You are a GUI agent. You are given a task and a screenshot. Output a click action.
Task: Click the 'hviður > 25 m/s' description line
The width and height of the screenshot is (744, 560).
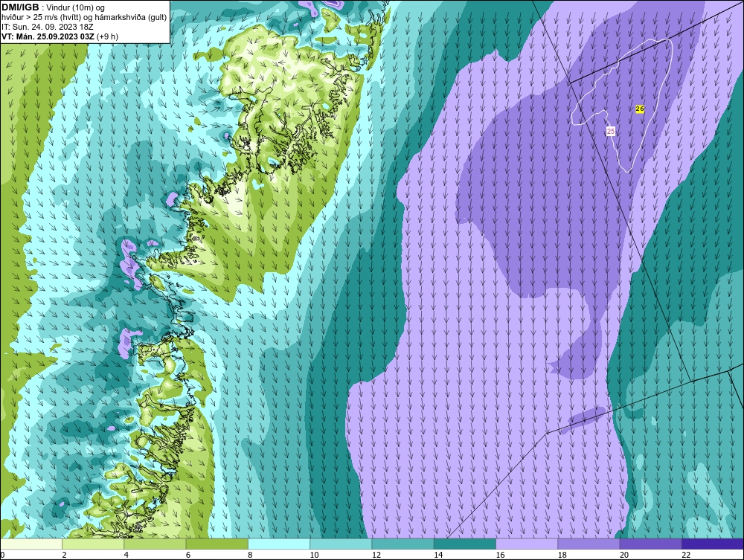[x=84, y=17]
